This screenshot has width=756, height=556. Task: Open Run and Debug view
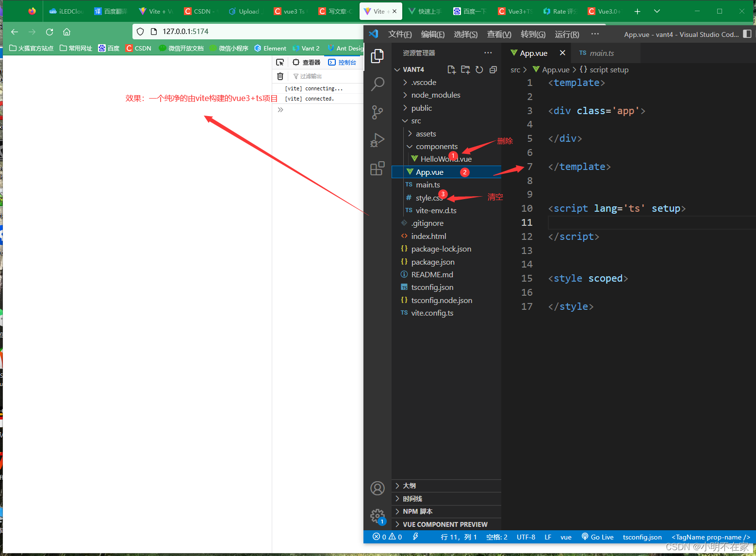[378, 140]
